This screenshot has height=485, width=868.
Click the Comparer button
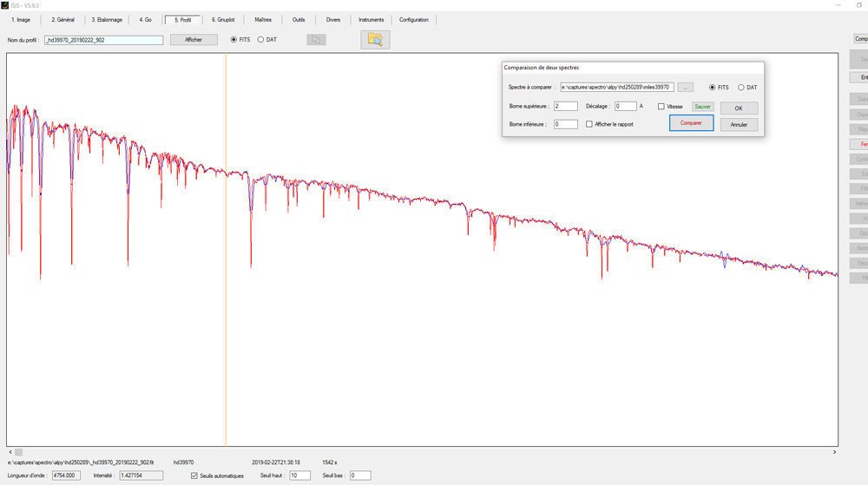click(x=692, y=123)
